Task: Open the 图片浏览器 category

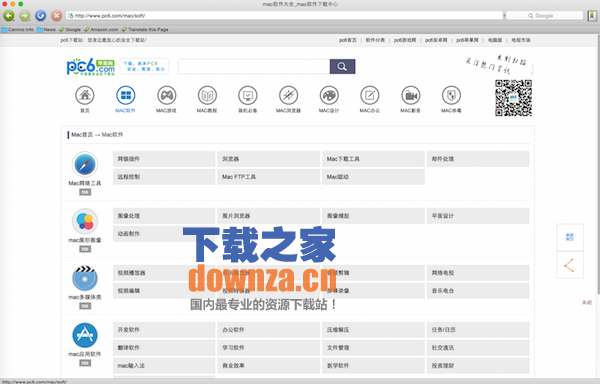Action: [x=269, y=216]
